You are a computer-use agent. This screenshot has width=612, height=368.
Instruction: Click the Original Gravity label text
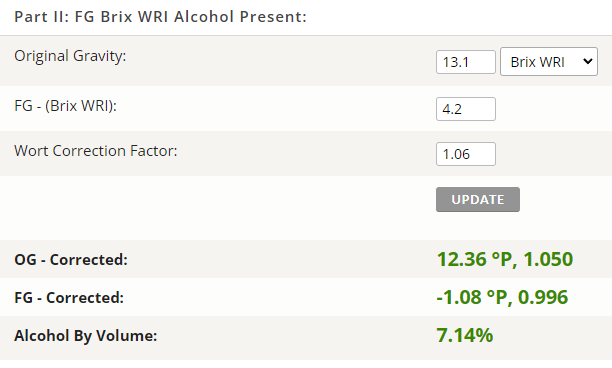coord(70,56)
